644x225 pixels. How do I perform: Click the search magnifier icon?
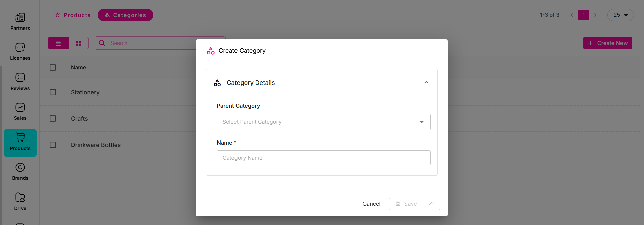point(102,43)
